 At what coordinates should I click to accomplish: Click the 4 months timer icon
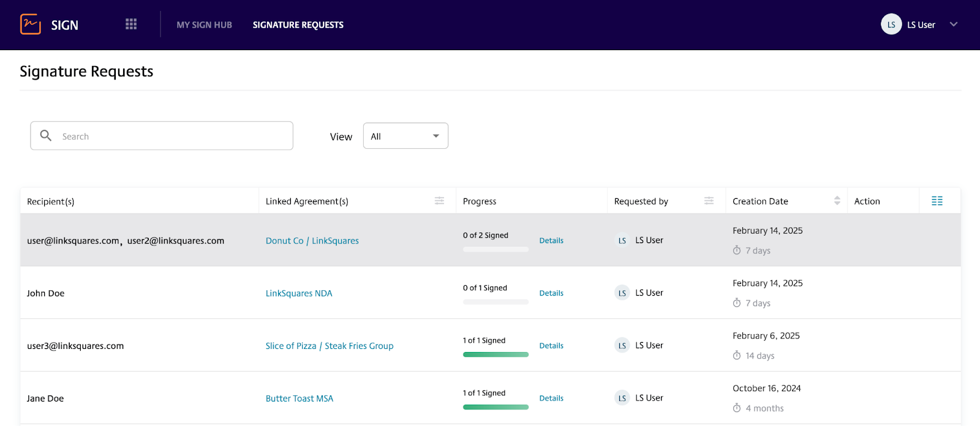737,408
